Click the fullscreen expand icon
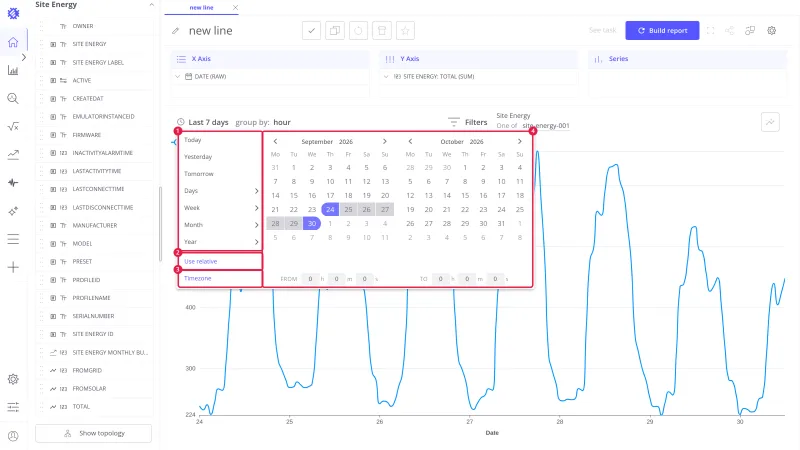 (710, 31)
